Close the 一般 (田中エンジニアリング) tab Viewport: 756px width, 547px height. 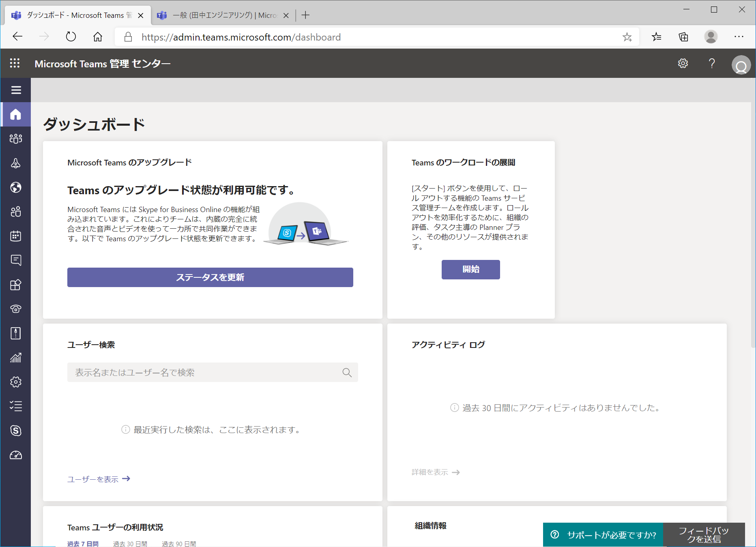pos(286,15)
